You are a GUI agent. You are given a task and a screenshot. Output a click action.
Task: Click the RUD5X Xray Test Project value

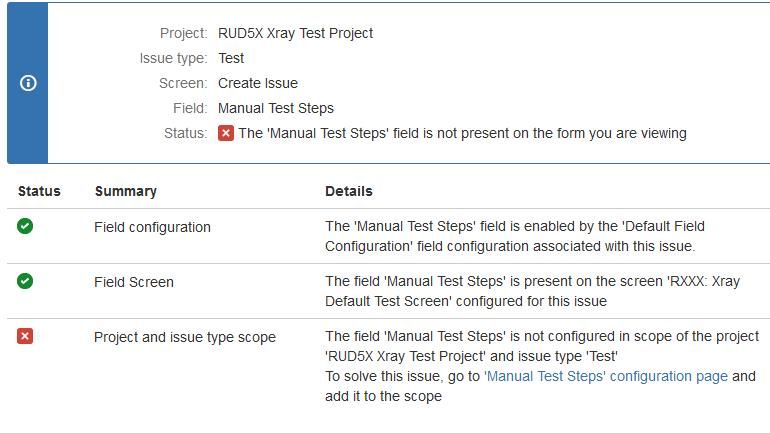296,33
